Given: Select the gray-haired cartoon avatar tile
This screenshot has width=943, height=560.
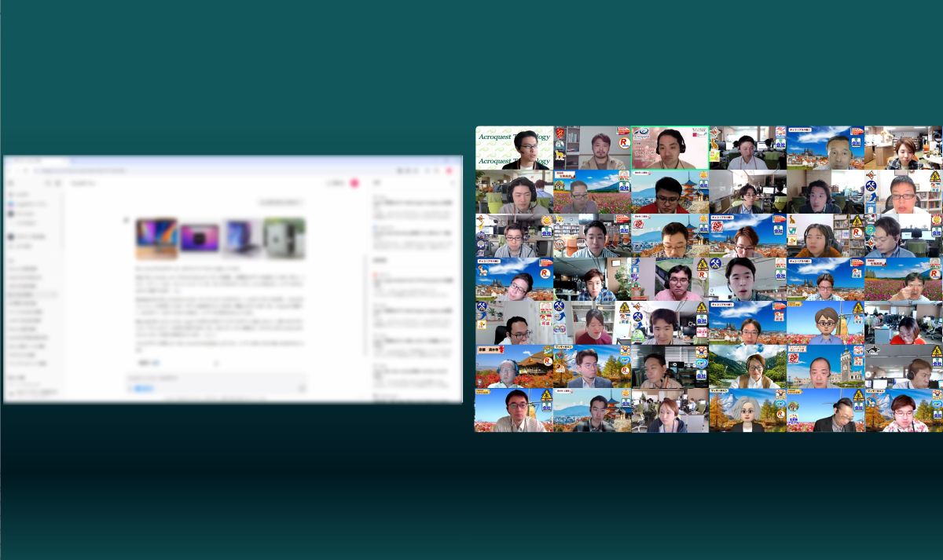Looking at the screenshot, I should [747, 410].
